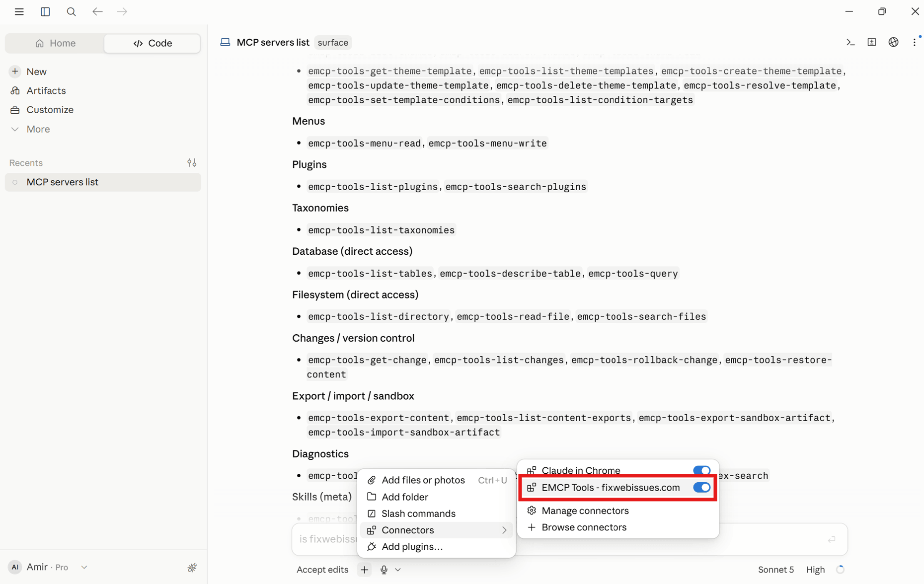Screen dimensions: 924x584
Task: Click the Customize briefcase icon
Action: [15, 110]
